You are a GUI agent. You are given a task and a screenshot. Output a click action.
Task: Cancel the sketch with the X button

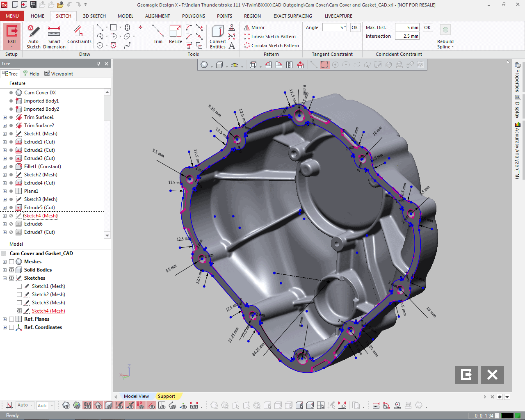[x=492, y=374]
